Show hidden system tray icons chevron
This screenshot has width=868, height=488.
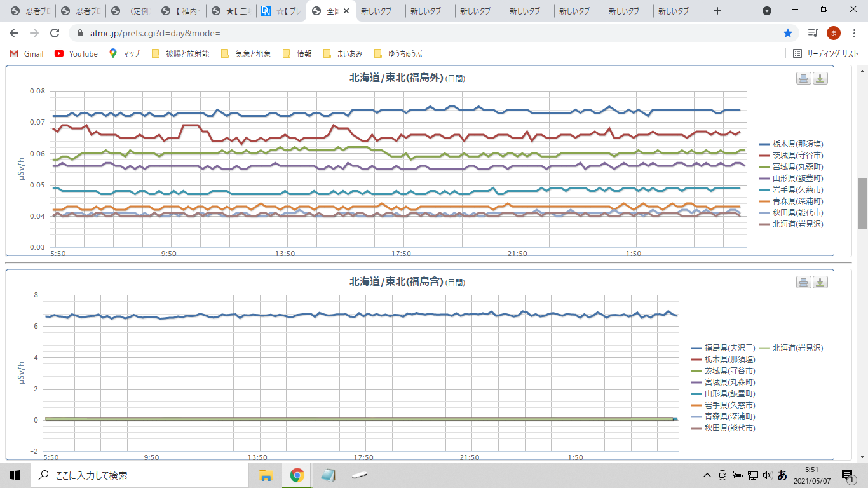coord(707,475)
